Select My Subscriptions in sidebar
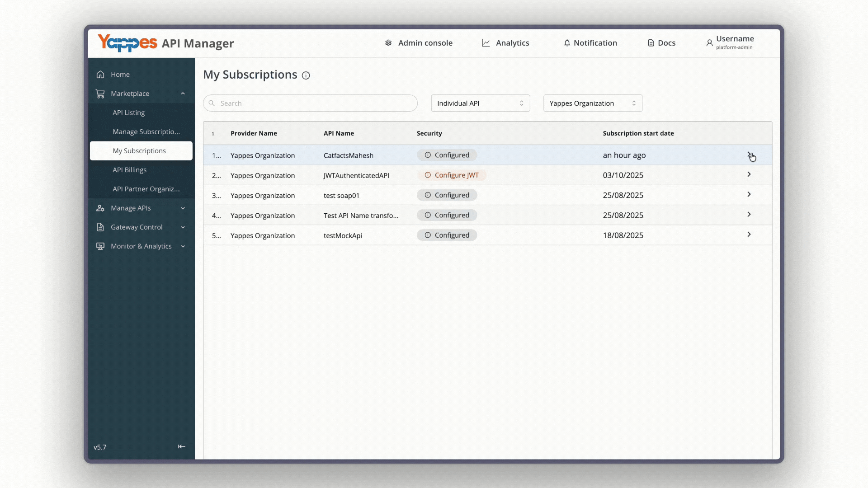The width and height of the screenshot is (868, 488). [141, 151]
